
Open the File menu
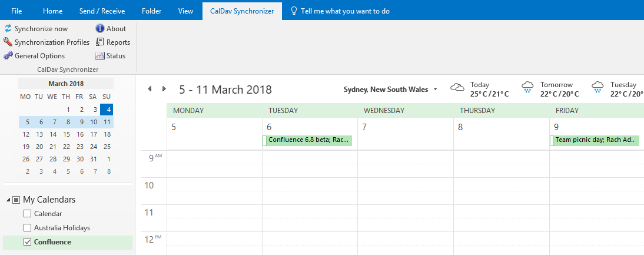point(16,11)
